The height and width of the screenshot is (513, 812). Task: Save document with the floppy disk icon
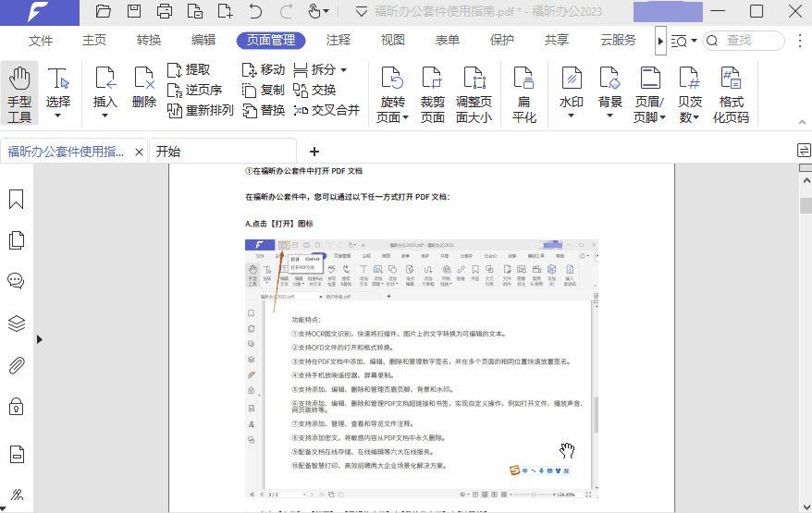134,11
